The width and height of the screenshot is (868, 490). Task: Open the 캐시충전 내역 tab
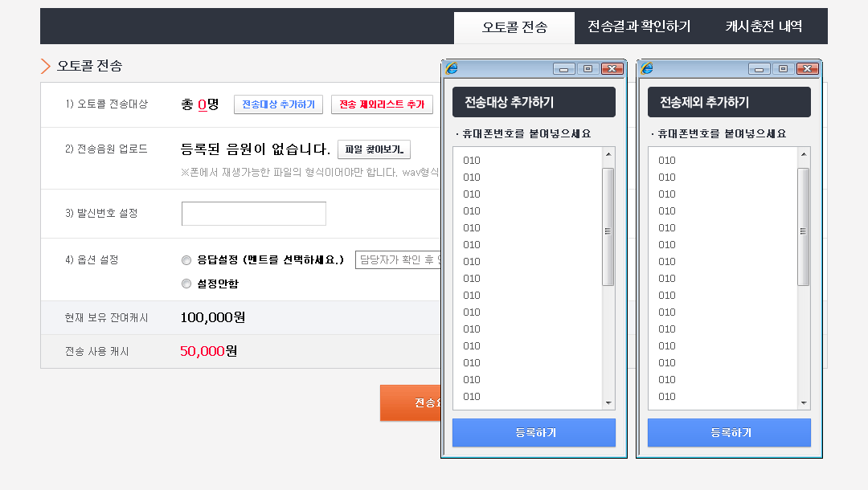coord(764,27)
